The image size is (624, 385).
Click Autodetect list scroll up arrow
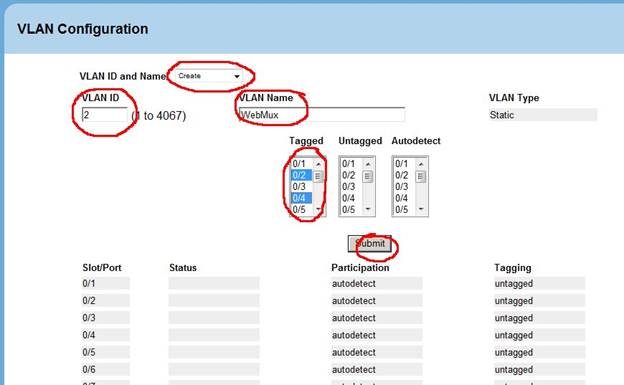[421, 164]
